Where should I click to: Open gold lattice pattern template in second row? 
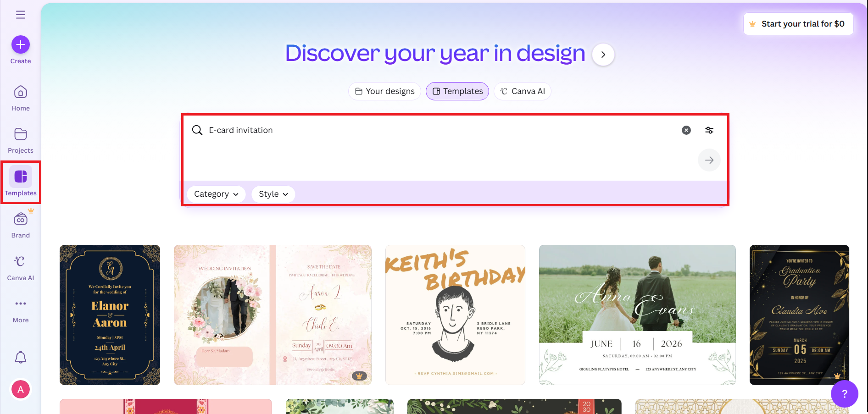point(742,406)
